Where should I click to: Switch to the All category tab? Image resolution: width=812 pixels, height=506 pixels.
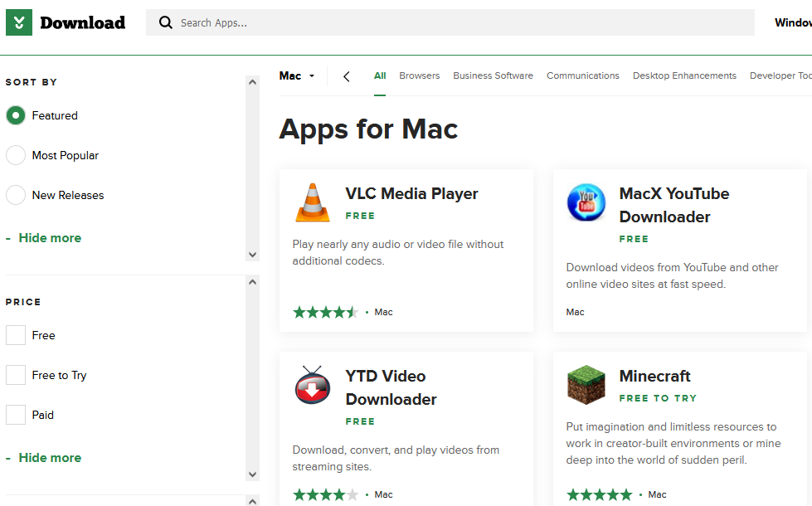(x=380, y=75)
